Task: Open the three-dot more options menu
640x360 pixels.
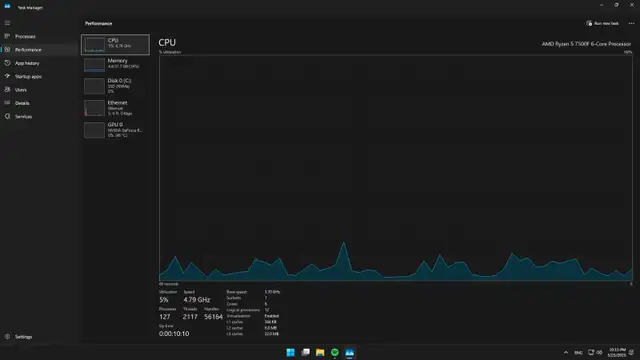Action: click(x=631, y=23)
